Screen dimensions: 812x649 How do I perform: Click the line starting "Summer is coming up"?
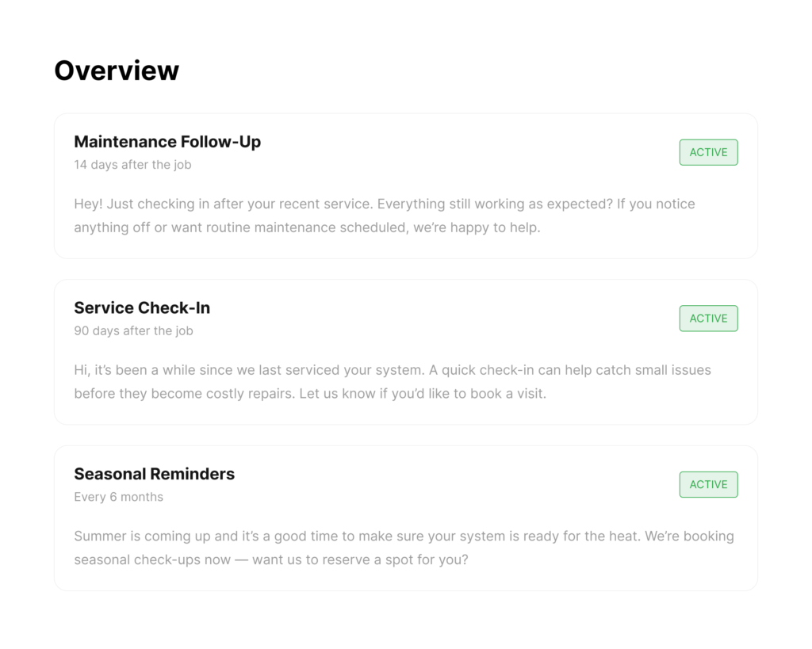[x=404, y=536]
